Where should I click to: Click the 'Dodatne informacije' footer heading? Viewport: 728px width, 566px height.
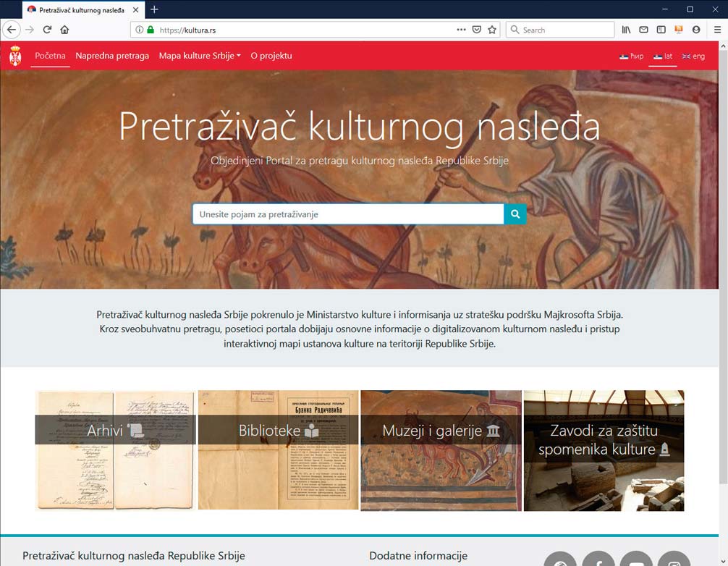pyautogui.click(x=418, y=556)
